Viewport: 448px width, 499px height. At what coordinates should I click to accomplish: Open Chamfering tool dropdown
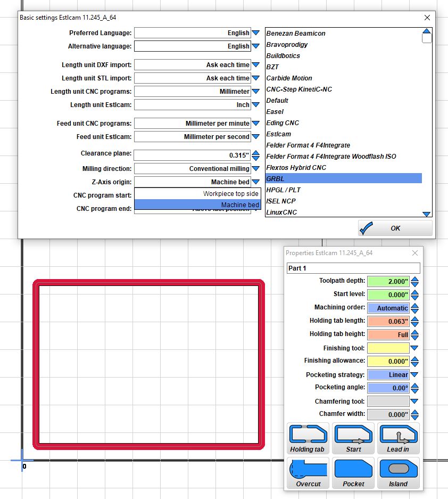point(414,401)
